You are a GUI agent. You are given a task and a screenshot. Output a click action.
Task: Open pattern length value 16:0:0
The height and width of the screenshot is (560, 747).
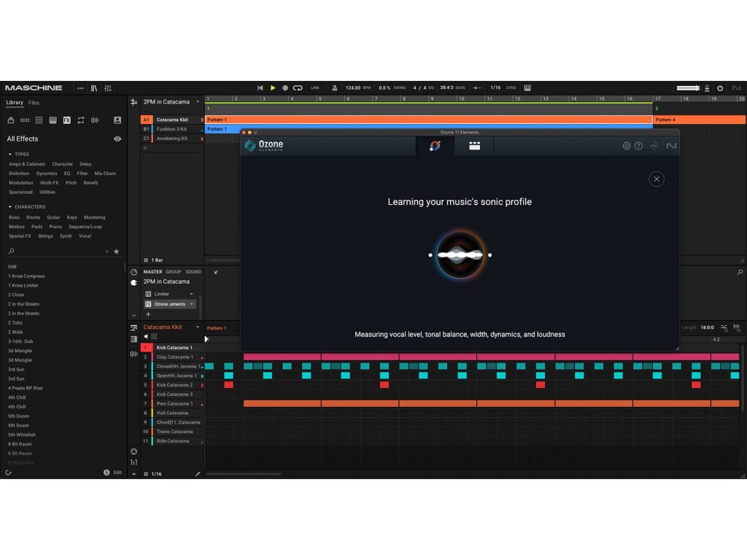(707, 327)
